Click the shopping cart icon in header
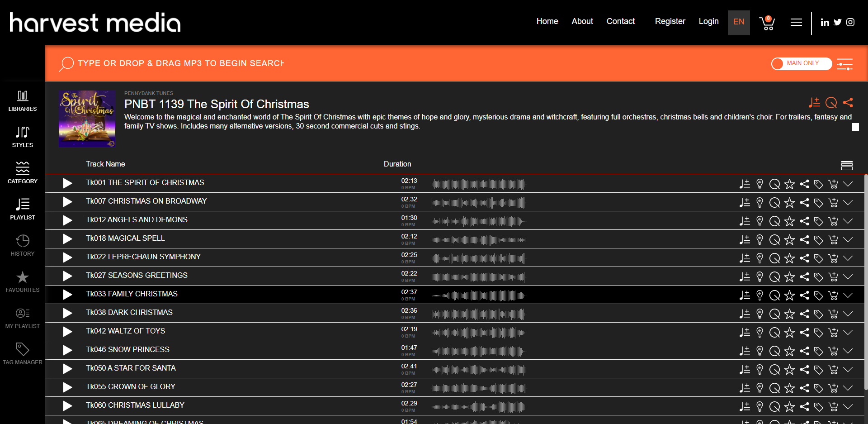Image resolution: width=868 pixels, height=424 pixels. tap(767, 23)
